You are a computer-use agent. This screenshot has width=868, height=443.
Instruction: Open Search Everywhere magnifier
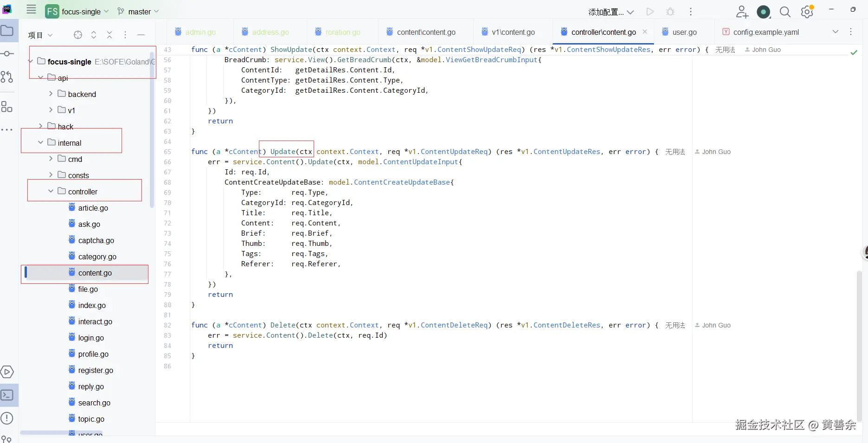(x=785, y=12)
